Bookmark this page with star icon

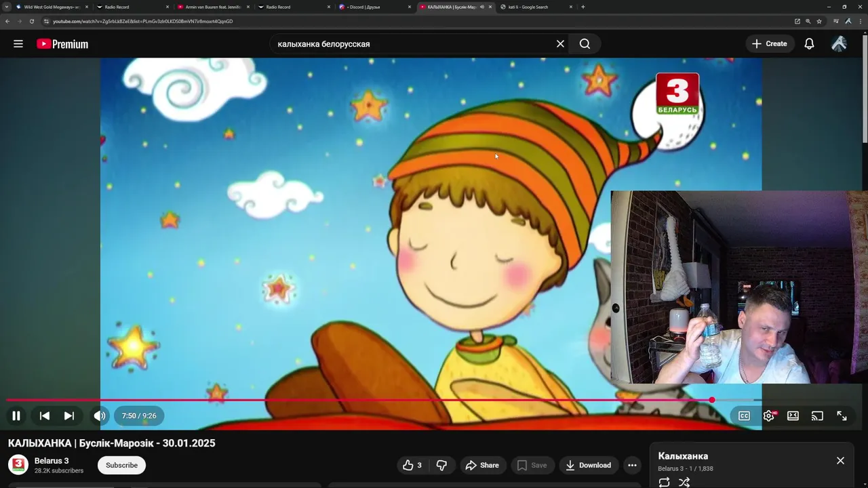(x=819, y=21)
